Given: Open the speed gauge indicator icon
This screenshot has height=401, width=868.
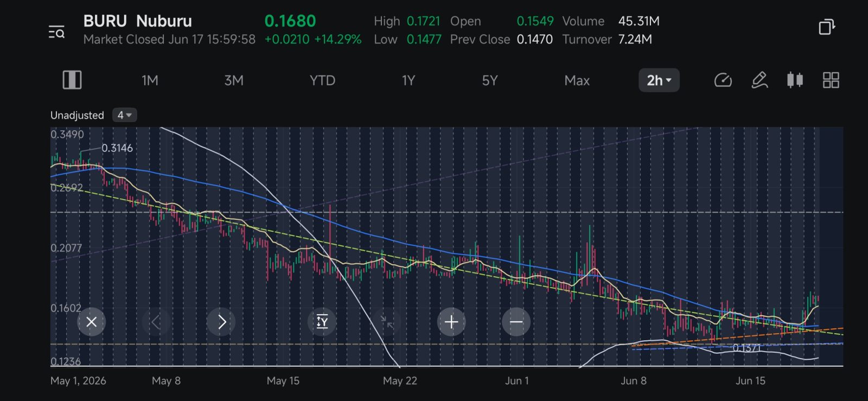Looking at the screenshot, I should [x=723, y=80].
